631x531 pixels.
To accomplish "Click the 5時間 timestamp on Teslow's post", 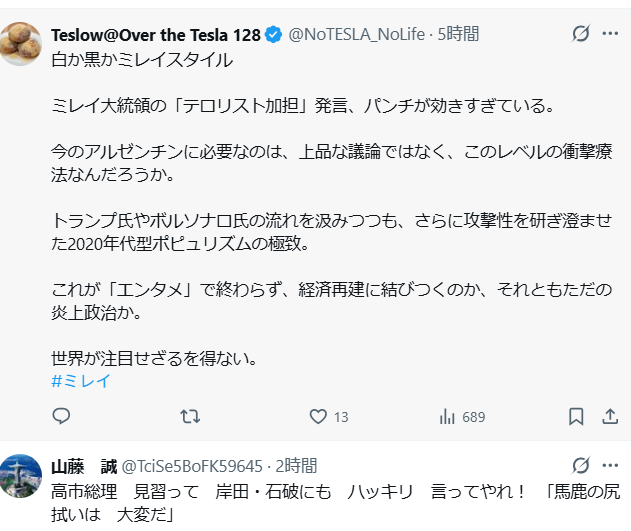I will pos(459,35).
